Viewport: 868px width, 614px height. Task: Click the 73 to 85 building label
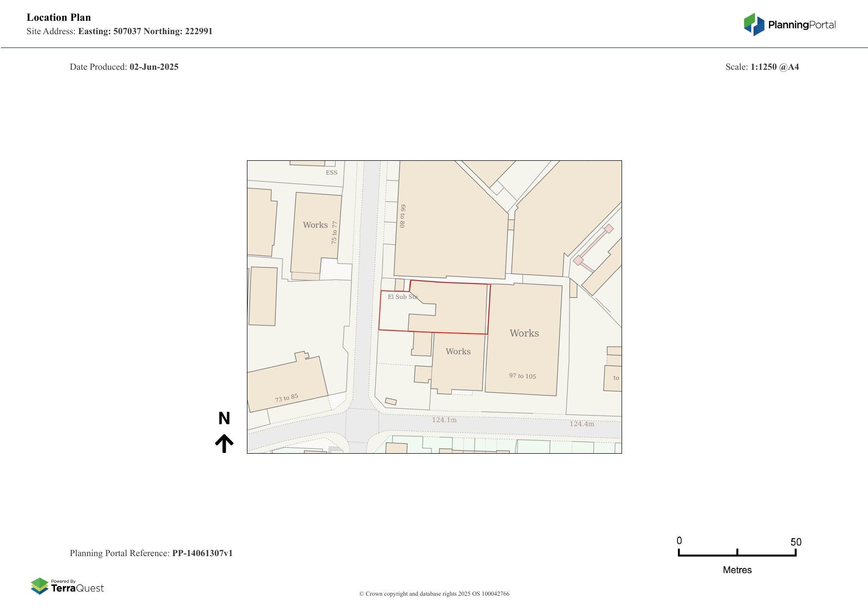tap(287, 398)
